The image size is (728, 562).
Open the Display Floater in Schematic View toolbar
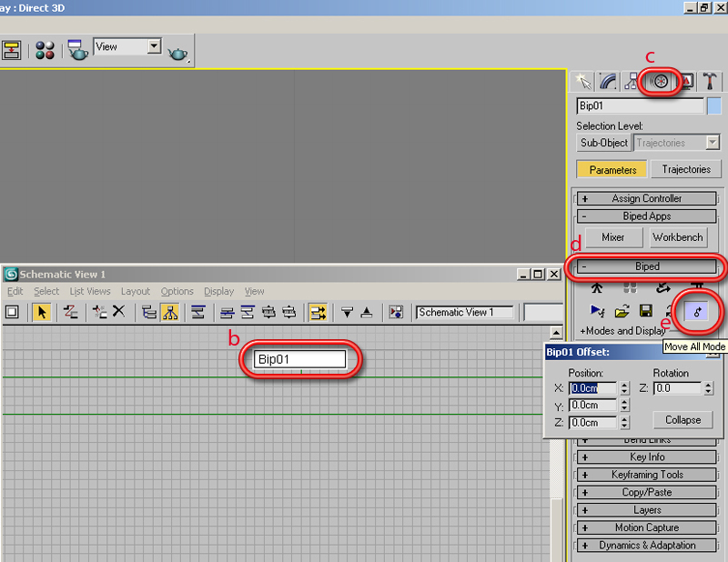click(x=12, y=312)
